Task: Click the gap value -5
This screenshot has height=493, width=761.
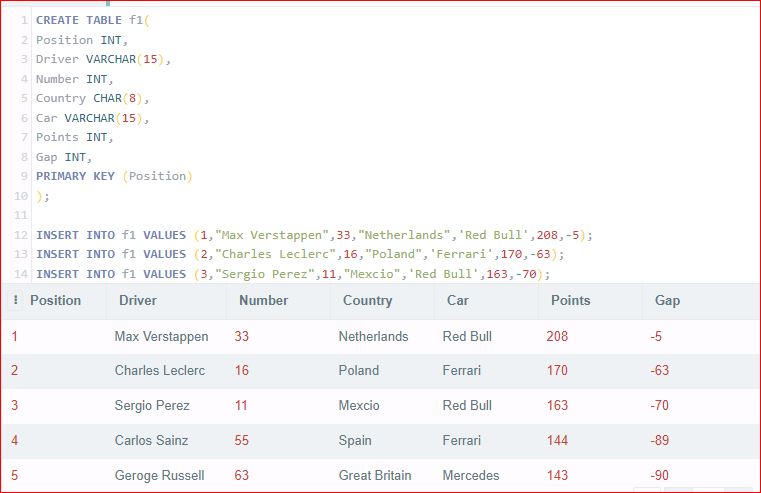Action: coord(656,336)
